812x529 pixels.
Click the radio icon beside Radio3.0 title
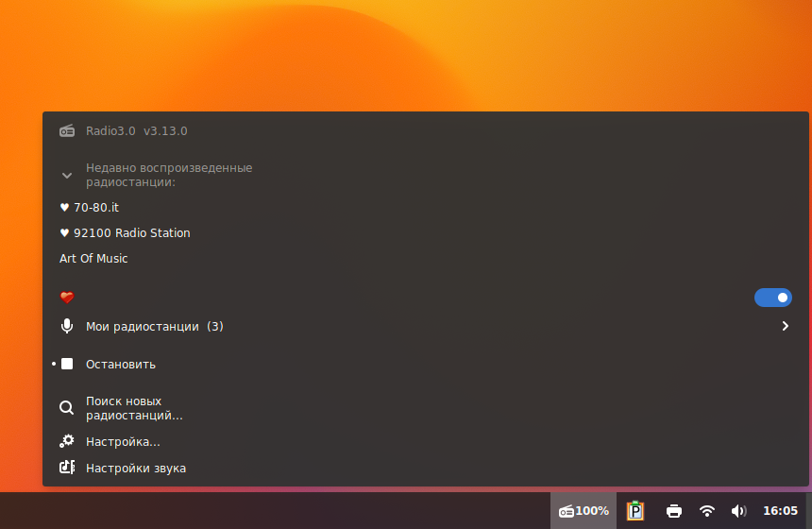[67, 130]
